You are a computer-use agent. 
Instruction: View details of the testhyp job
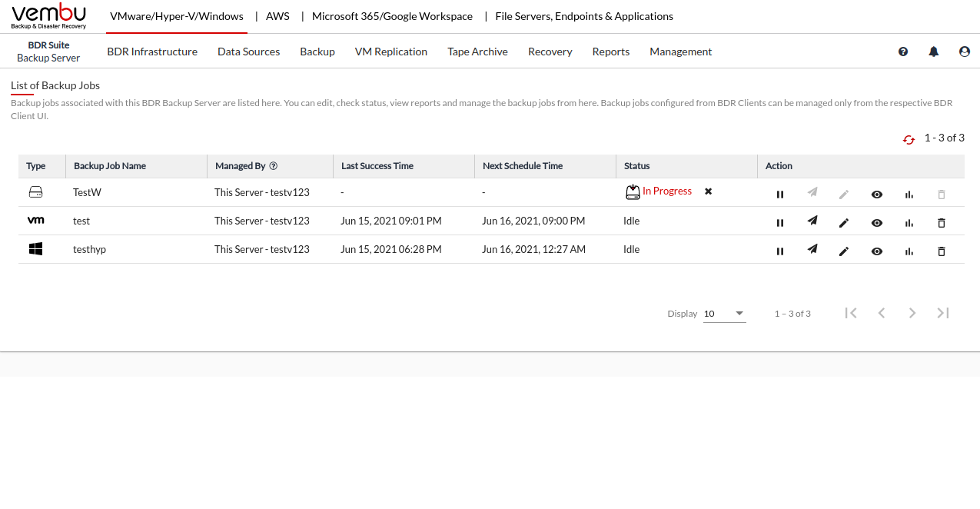876,251
